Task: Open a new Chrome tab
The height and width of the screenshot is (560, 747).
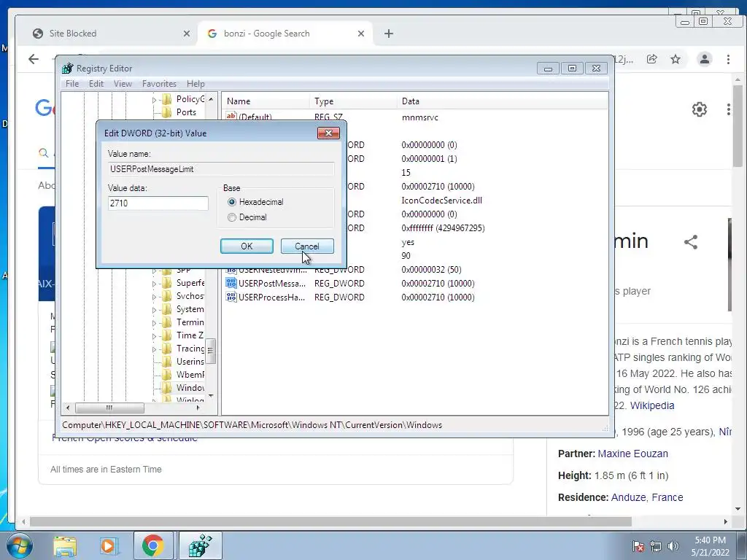Action: (389, 34)
